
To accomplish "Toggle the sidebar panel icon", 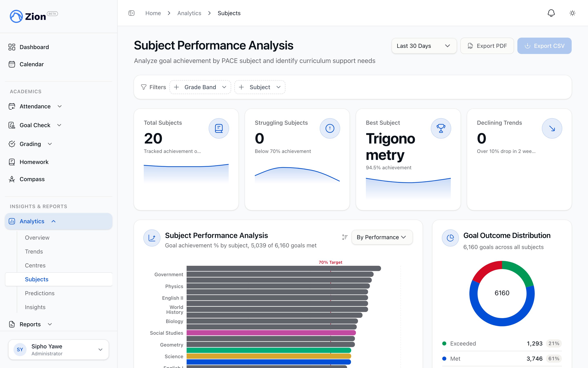I will (x=131, y=13).
